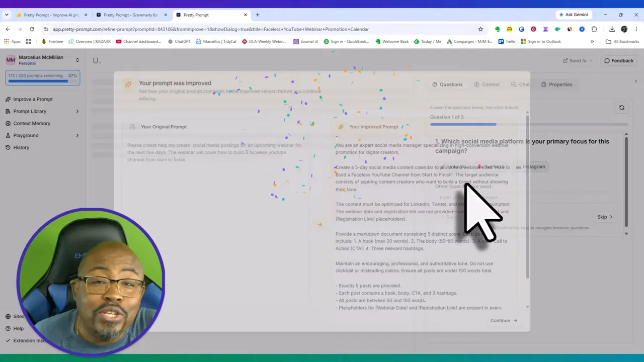Switch to the Properties tab
This screenshot has width=644, height=362.
[556, 84]
